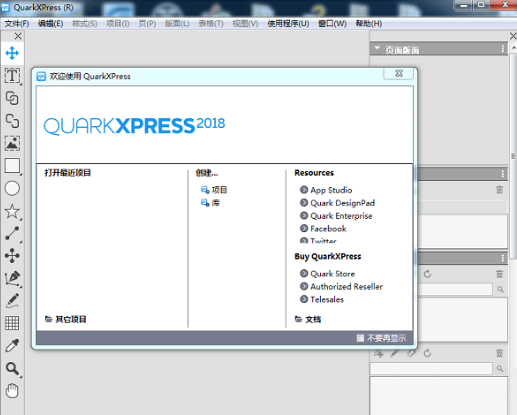Click trash icon beside the refresh icon

pyautogui.click(x=499, y=274)
